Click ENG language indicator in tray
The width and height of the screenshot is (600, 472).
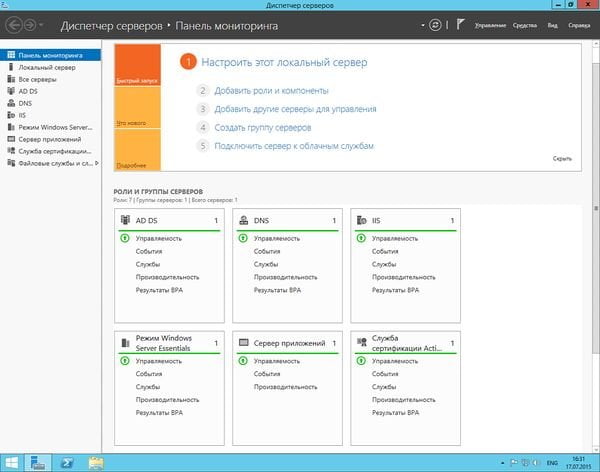(x=552, y=463)
